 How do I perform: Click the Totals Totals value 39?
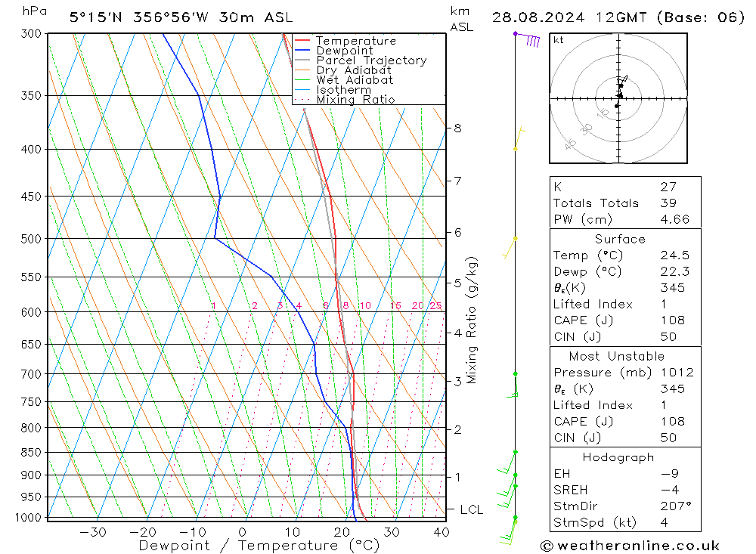(669, 203)
